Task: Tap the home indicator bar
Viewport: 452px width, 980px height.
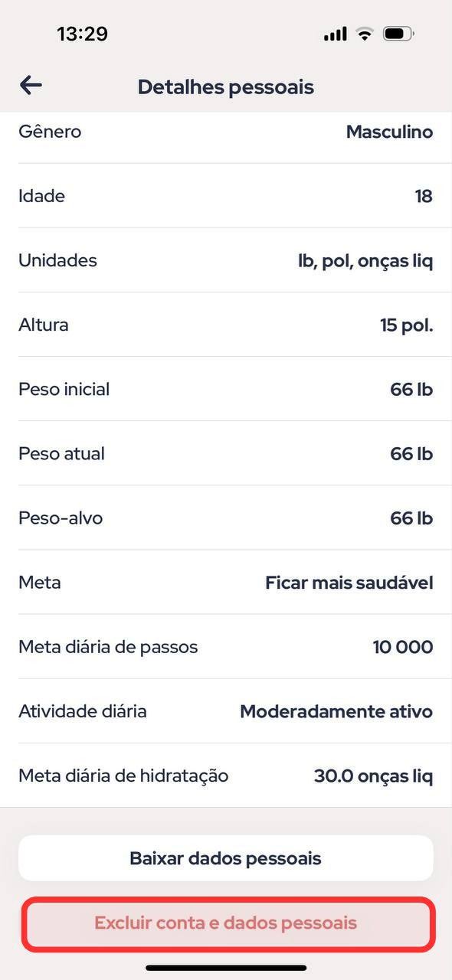Action: point(226,968)
